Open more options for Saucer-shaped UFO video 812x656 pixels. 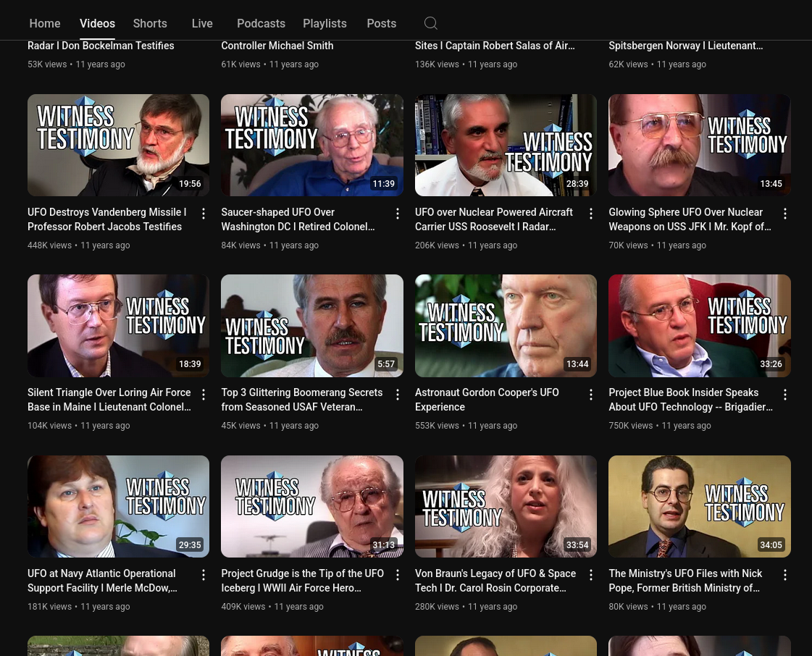click(397, 214)
